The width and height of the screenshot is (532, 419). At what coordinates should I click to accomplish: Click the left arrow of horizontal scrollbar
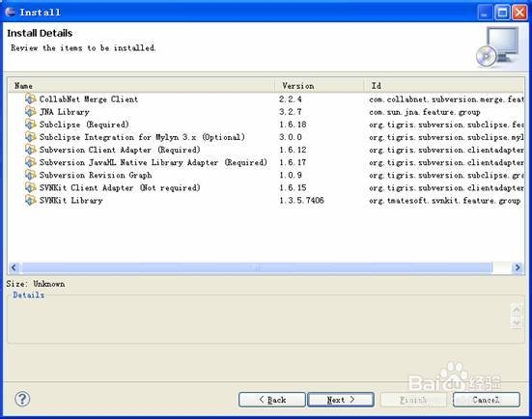14,267
